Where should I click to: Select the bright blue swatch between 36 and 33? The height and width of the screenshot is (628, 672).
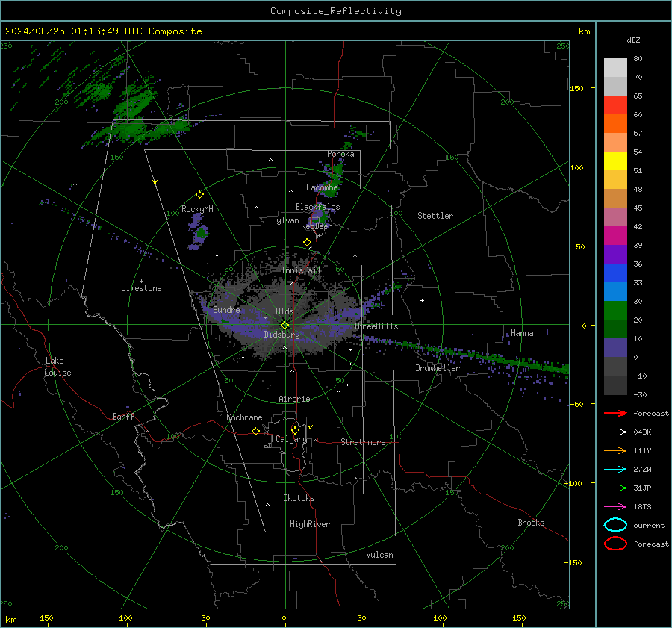[615, 273]
